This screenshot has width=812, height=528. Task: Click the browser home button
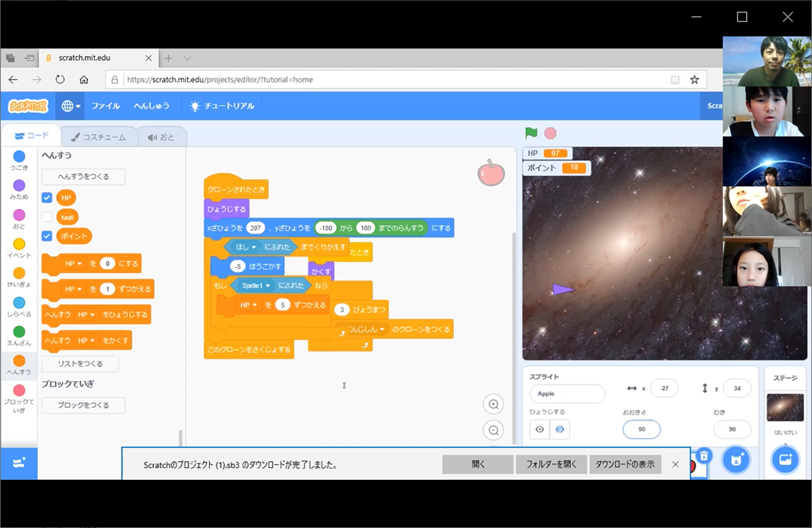tap(84, 79)
